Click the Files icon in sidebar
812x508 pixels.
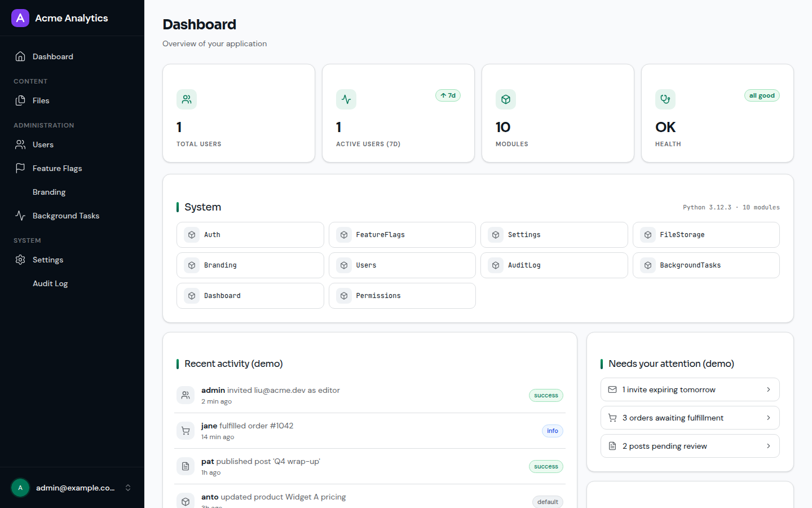click(20, 100)
